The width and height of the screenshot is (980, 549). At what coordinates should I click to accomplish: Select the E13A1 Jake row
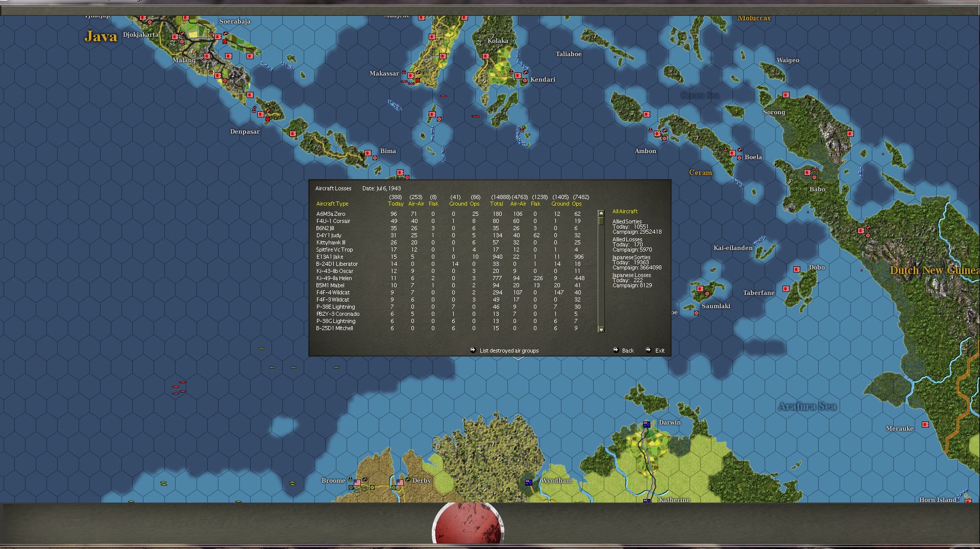pyautogui.click(x=449, y=257)
